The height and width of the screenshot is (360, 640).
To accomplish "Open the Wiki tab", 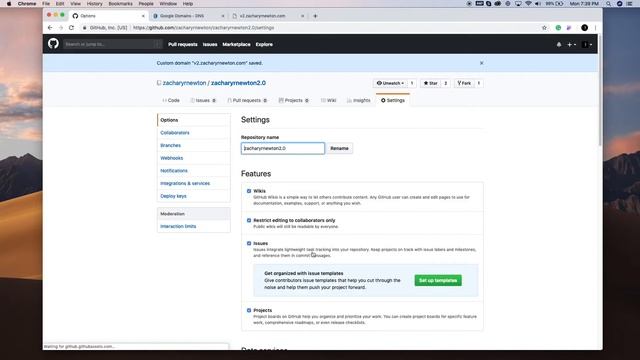I will (x=328, y=100).
